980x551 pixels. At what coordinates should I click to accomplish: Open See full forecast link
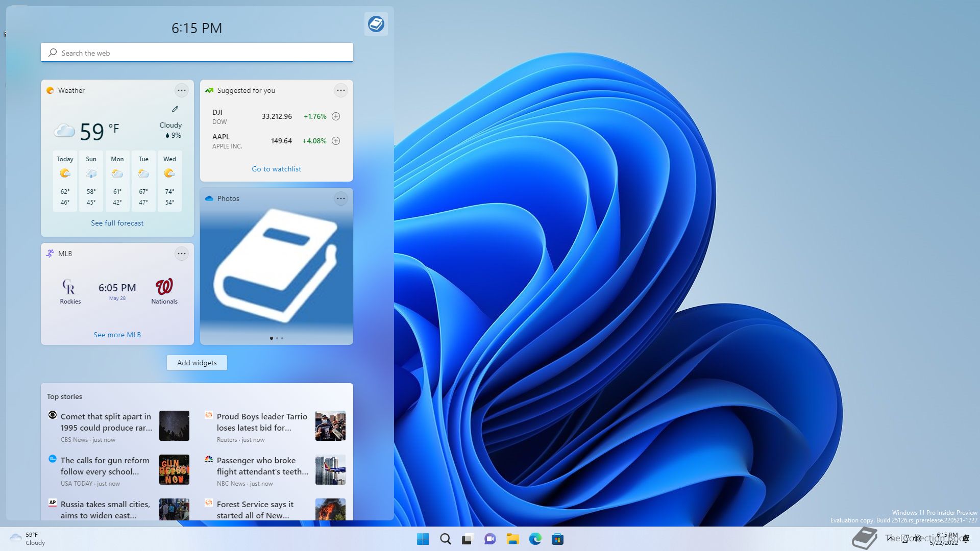click(117, 223)
